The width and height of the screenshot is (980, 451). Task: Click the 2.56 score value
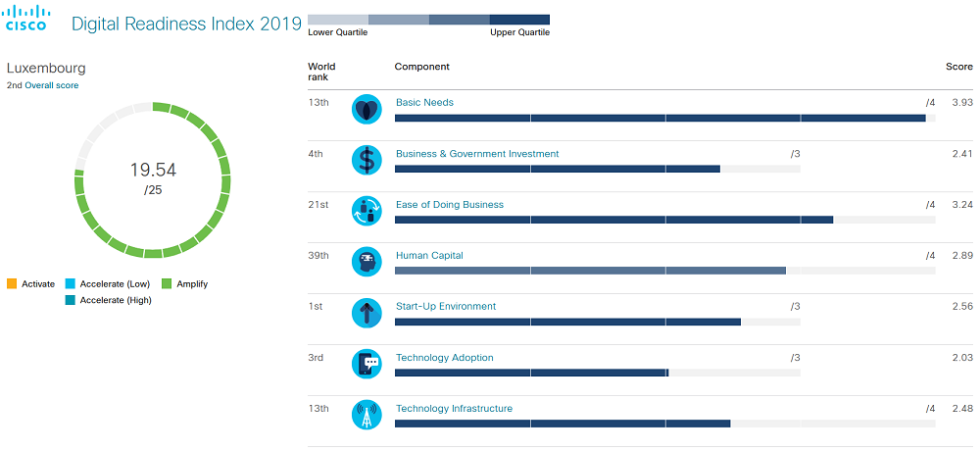pyautogui.click(x=962, y=307)
